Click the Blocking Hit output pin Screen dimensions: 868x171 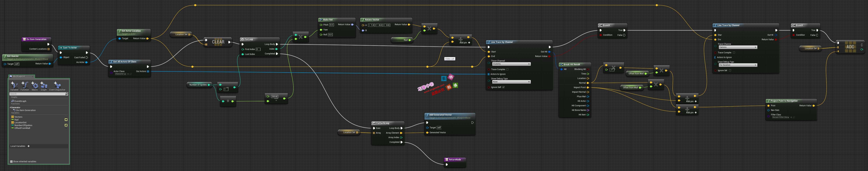588,69
